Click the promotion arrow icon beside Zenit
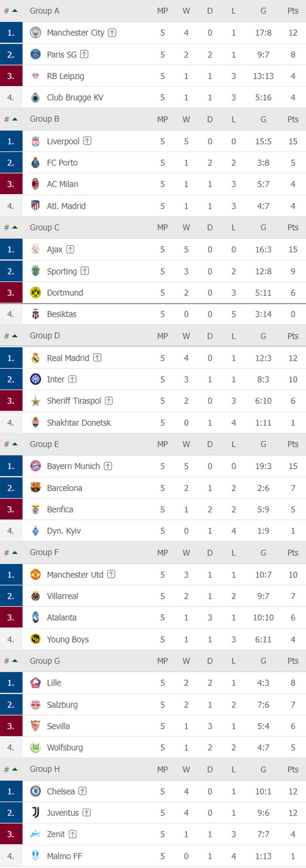 (x=72, y=834)
